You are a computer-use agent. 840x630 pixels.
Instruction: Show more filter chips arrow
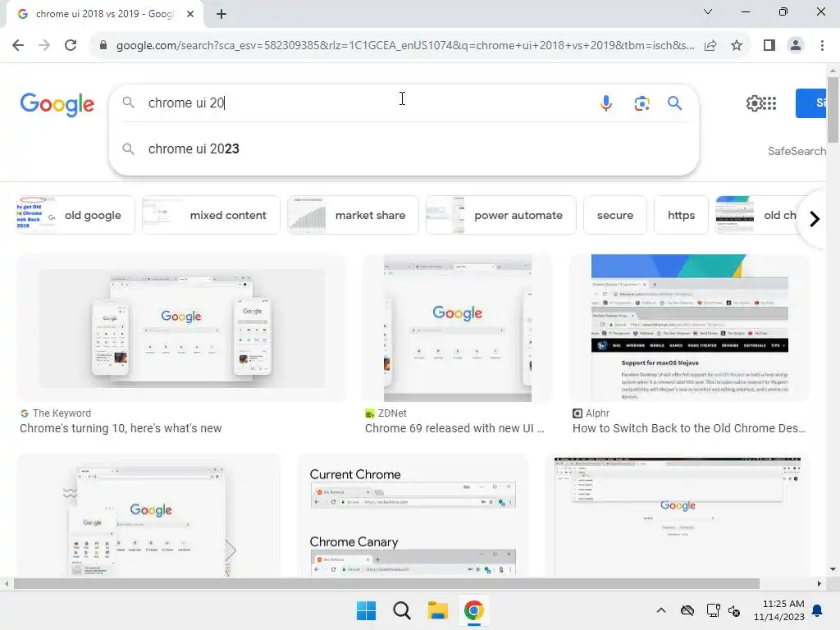point(815,218)
